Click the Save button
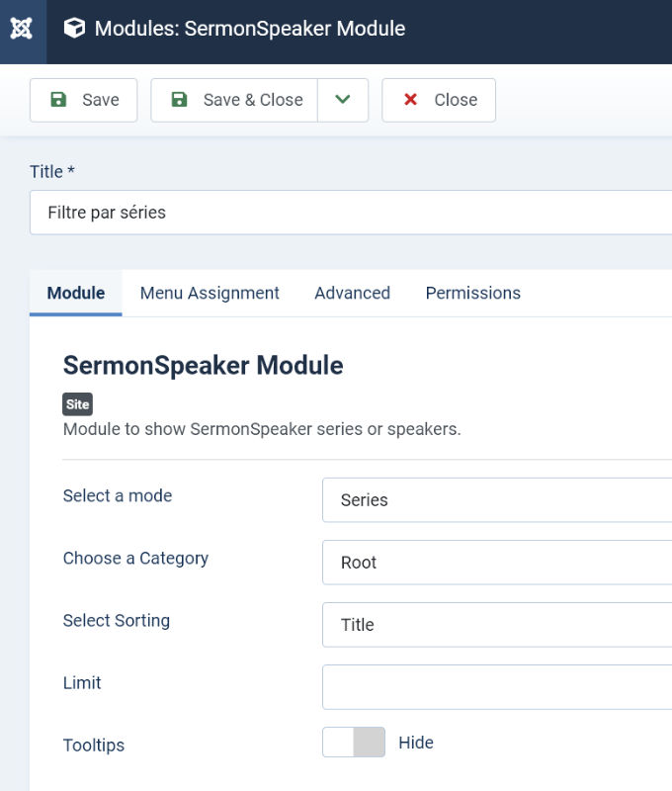 pos(84,100)
